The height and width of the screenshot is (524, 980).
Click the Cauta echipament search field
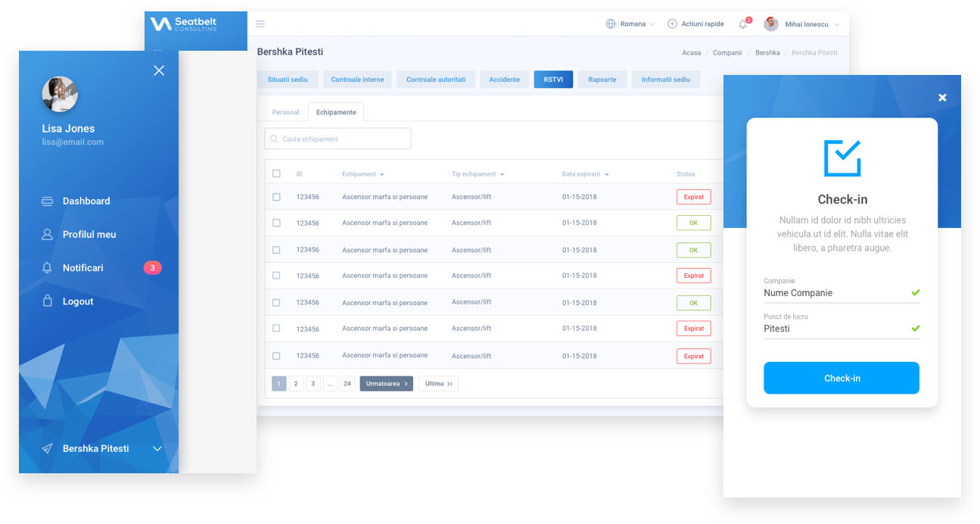tap(338, 139)
